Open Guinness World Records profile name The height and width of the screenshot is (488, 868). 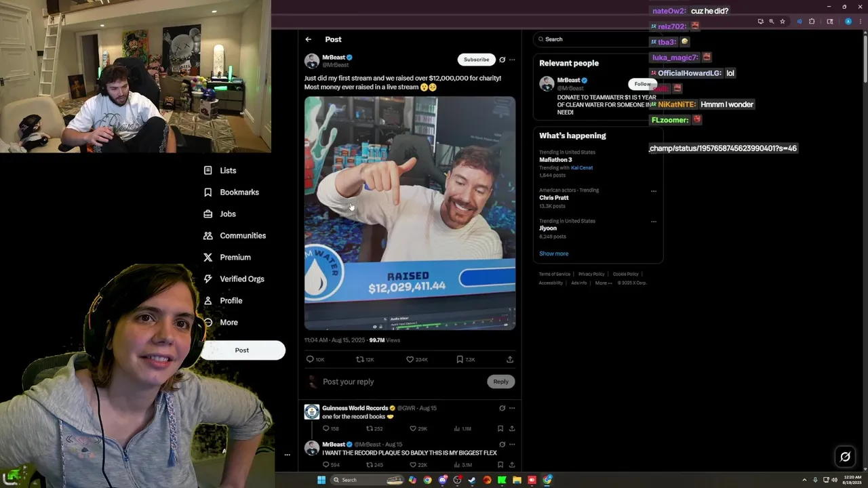pos(355,408)
